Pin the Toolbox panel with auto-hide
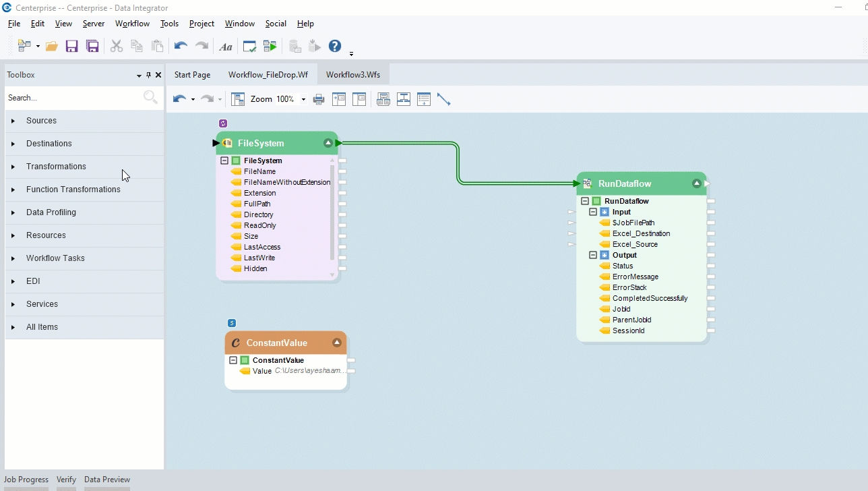The width and height of the screenshot is (868, 491). point(149,75)
